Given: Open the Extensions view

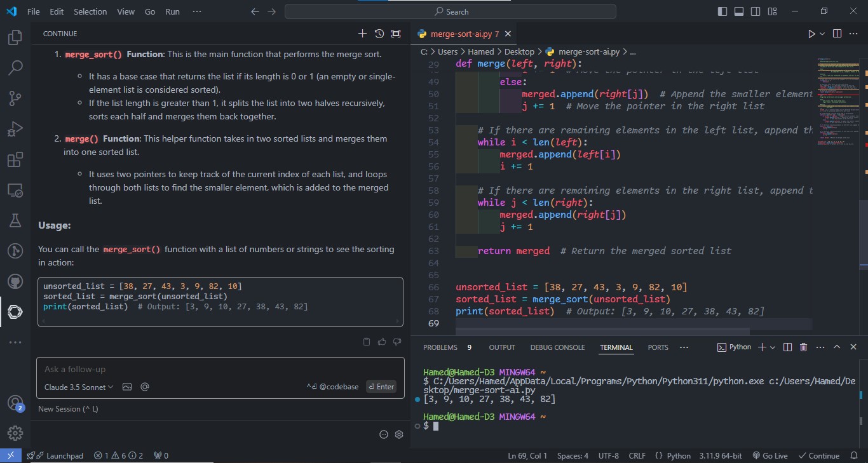Looking at the screenshot, I should click(x=15, y=160).
